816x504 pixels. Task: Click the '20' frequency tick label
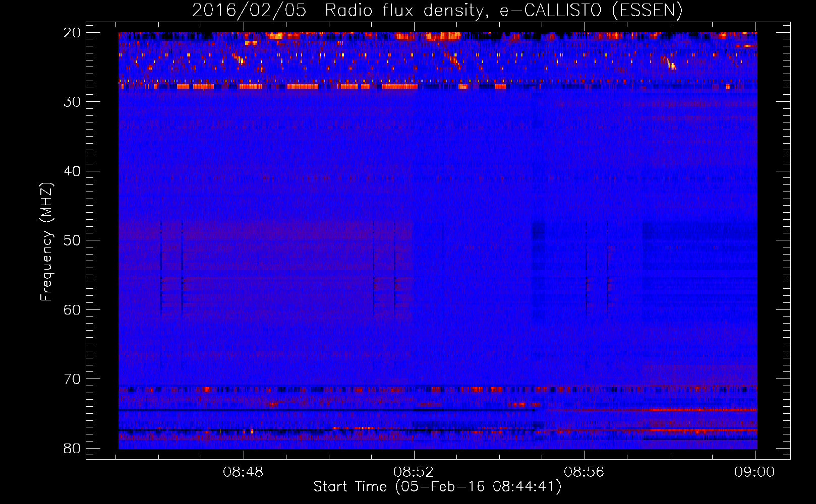tap(73, 33)
